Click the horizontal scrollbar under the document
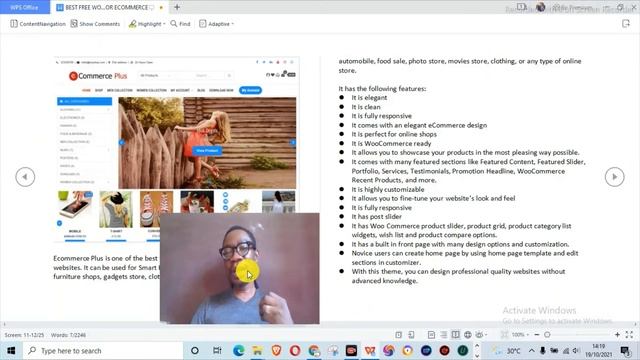Screen dimensions: 640x360 (x=320, y=324)
